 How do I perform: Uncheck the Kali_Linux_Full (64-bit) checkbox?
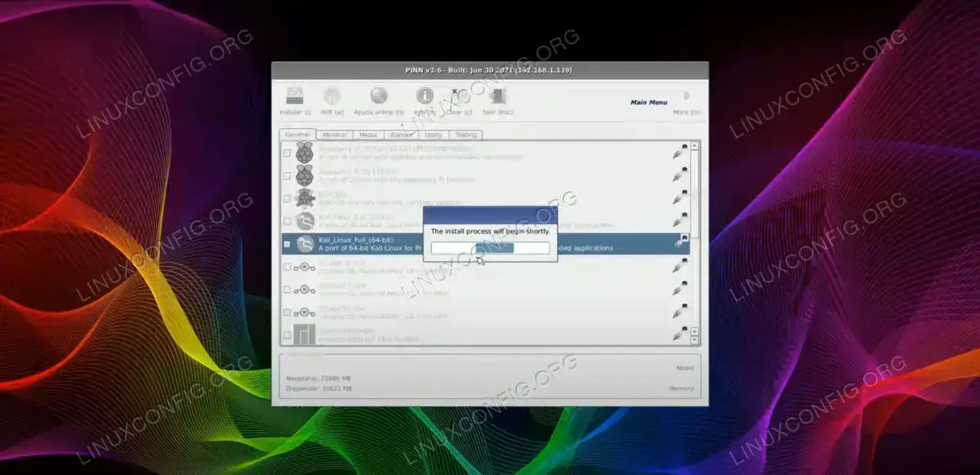click(287, 244)
